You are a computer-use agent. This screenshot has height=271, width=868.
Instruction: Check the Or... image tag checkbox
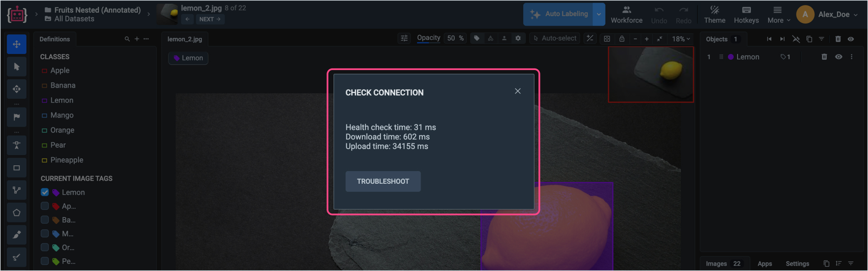(45, 247)
